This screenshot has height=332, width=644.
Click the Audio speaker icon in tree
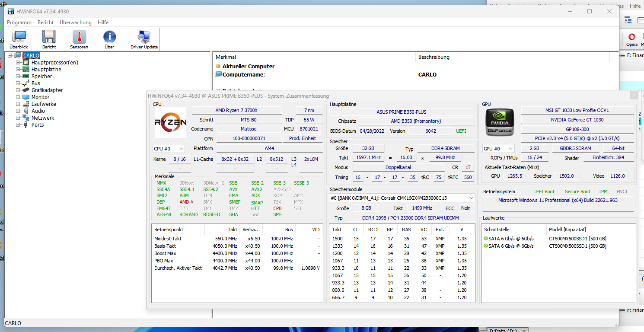pos(26,111)
